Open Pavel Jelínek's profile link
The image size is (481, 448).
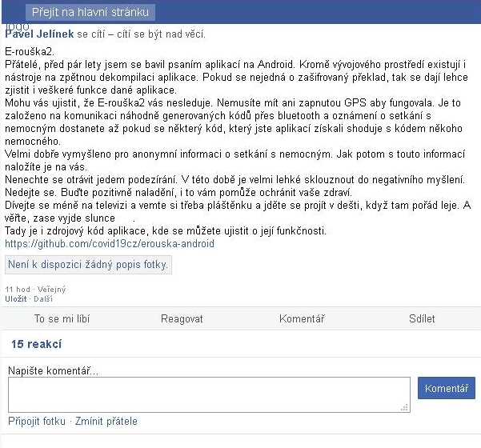(39, 34)
